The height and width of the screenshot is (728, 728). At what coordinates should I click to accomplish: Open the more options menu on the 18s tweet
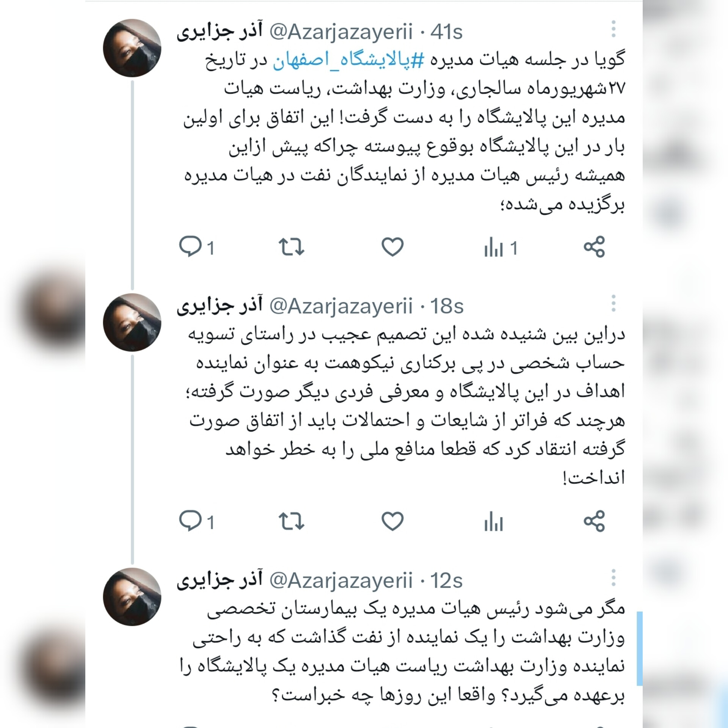(613, 304)
